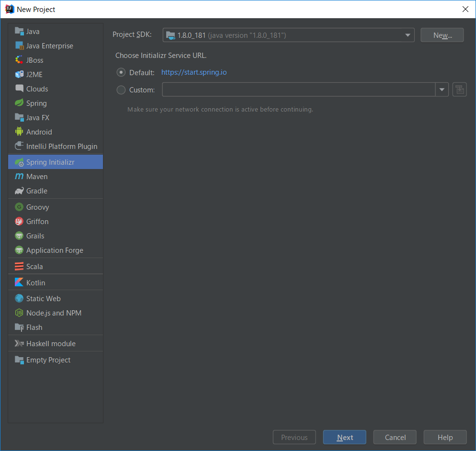Click the Flash folder icon

click(19, 327)
